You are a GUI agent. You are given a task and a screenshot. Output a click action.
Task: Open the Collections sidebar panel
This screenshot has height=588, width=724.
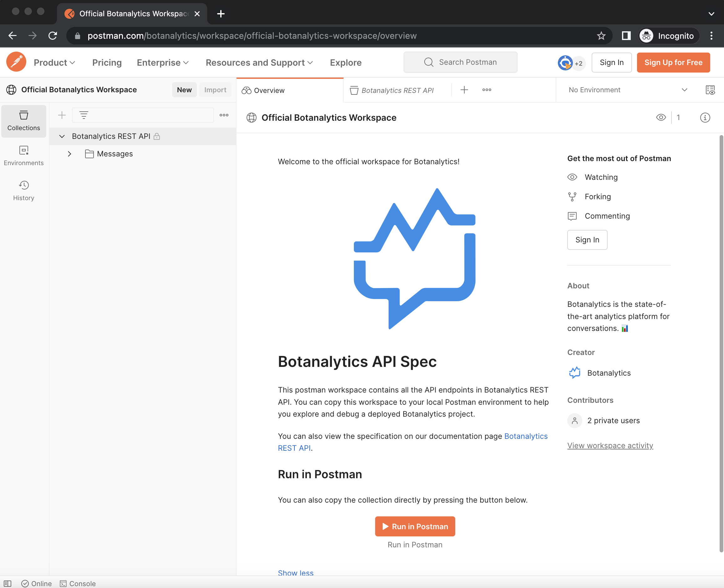pyautogui.click(x=24, y=121)
